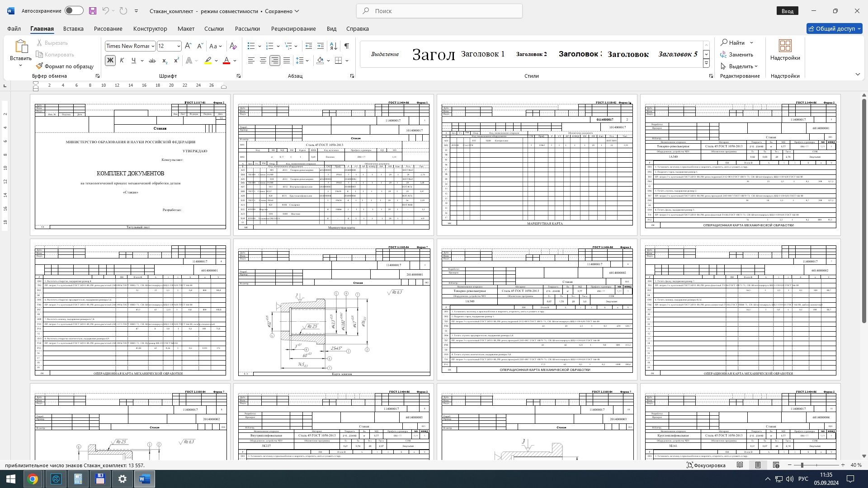Open the Вставка ribbon tab
Viewport: 868px width, 488px height.
(73, 28)
